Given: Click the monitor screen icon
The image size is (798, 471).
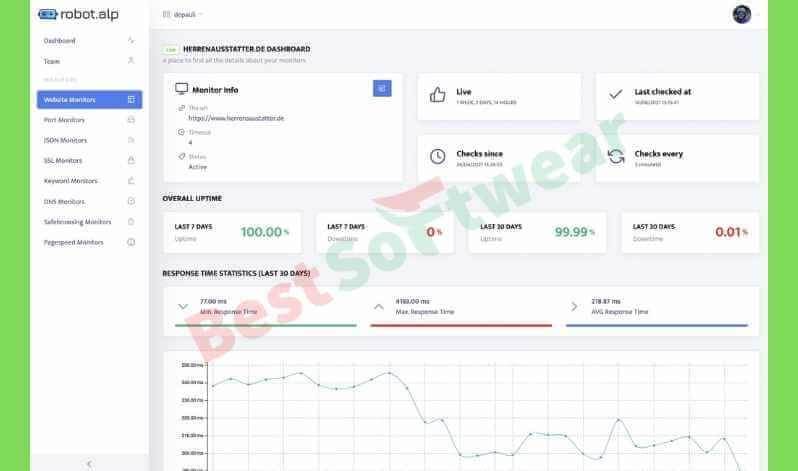Looking at the screenshot, I should (x=182, y=89).
